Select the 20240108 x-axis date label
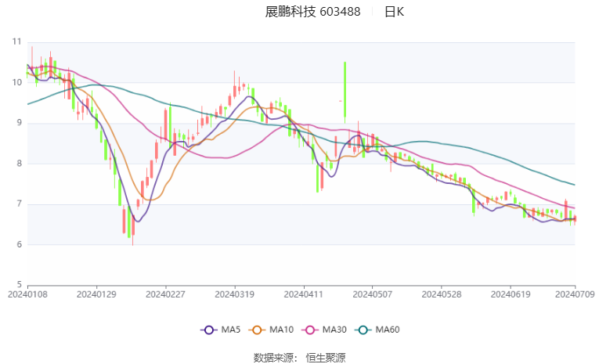Viewport: 599px width, 364px height. [27, 294]
